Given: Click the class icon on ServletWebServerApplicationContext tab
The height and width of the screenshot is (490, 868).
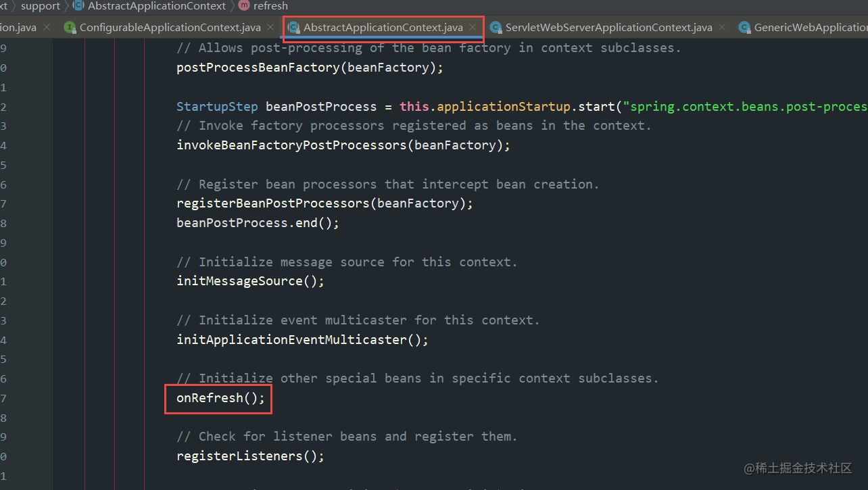Looking at the screenshot, I should pyautogui.click(x=496, y=28).
